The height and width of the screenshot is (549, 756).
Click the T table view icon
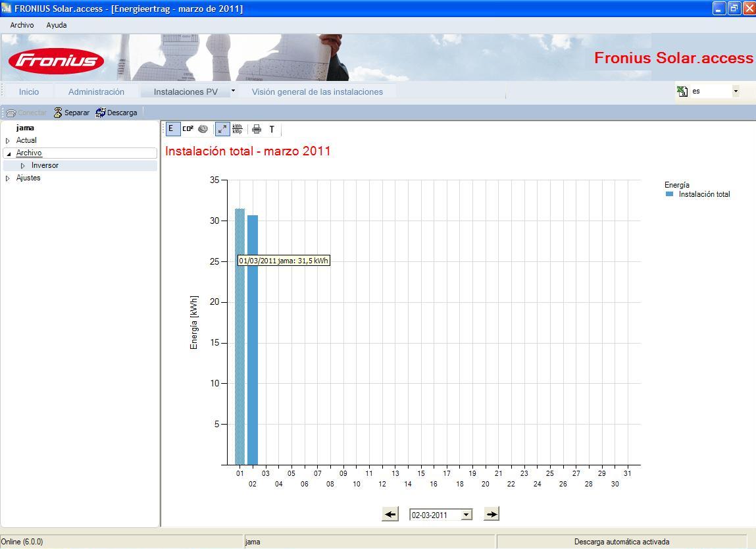click(x=272, y=129)
